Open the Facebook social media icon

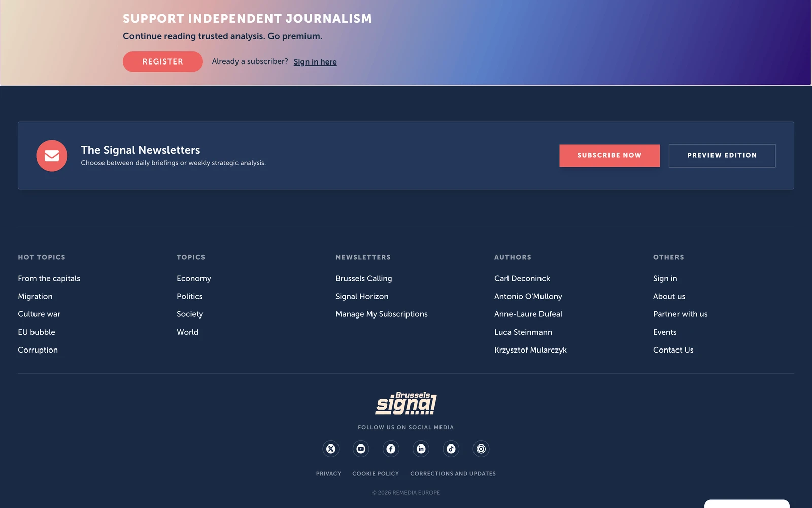click(391, 449)
